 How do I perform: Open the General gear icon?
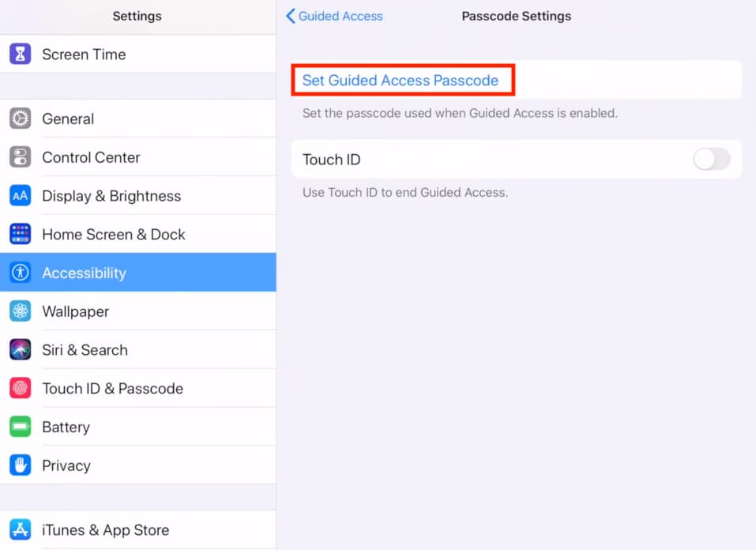[21, 119]
